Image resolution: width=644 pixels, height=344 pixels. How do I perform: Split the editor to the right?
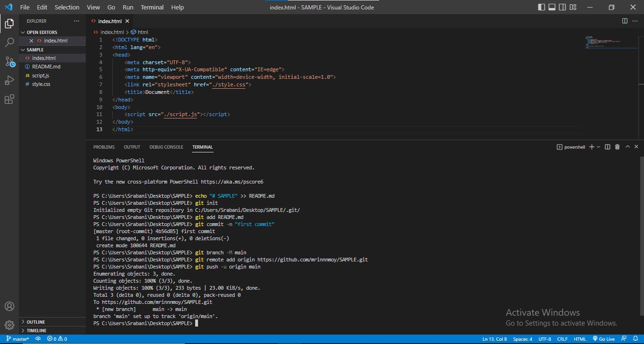(625, 21)
